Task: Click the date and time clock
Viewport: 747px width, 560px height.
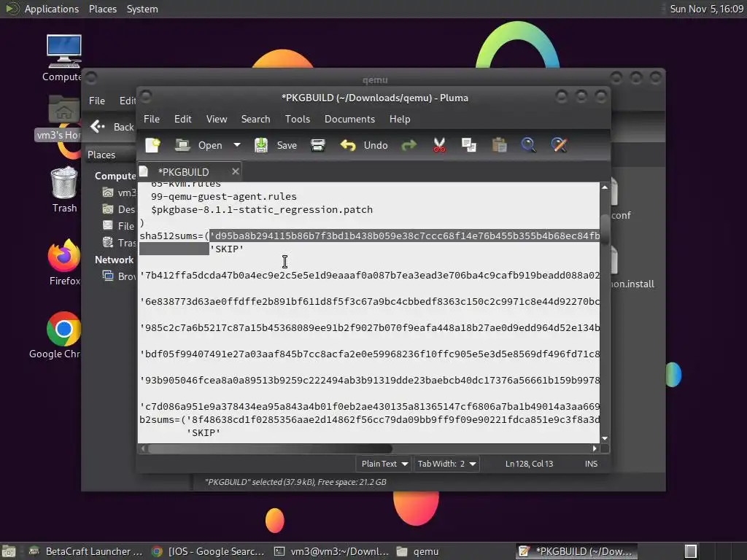Action: coord(706,9)
